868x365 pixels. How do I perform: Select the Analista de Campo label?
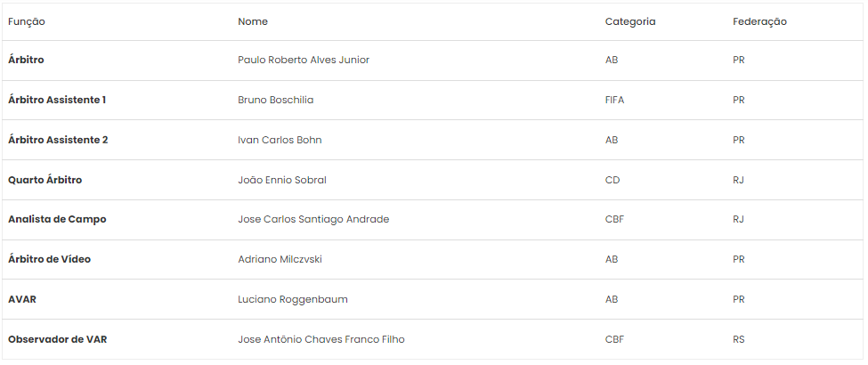tap(57, 219)
